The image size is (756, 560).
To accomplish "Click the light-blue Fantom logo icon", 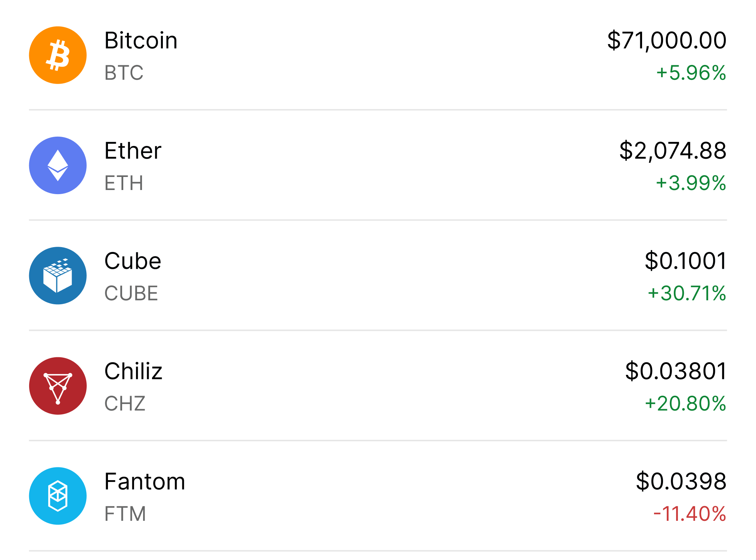I will coord(58,496).
